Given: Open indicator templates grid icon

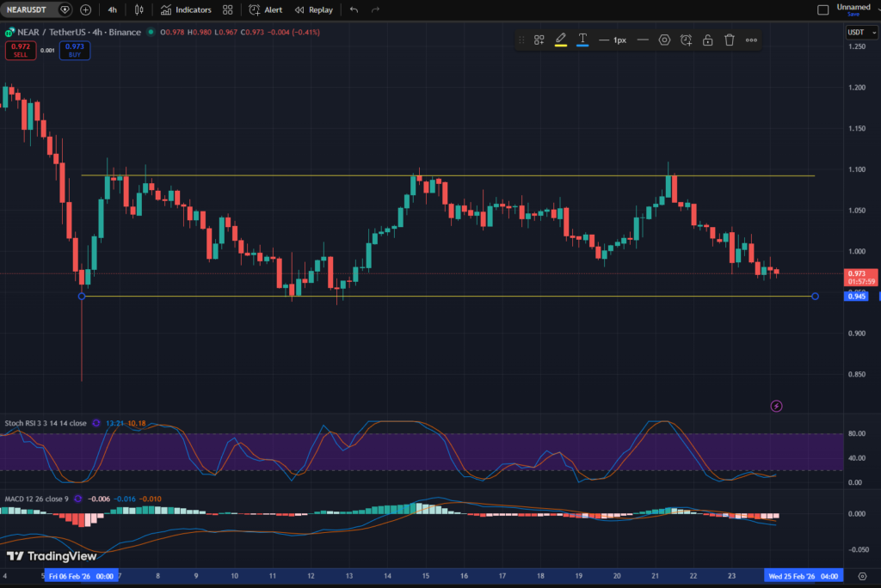Looking at the screenshot, I should (x=227, y=9).
